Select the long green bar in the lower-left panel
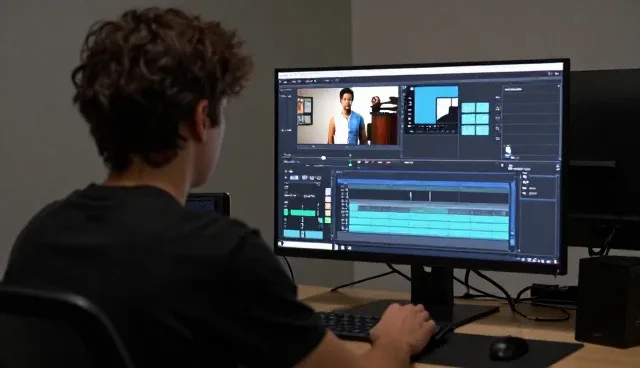640x368 pixels. pyautogui.click(x=303, y=213)
